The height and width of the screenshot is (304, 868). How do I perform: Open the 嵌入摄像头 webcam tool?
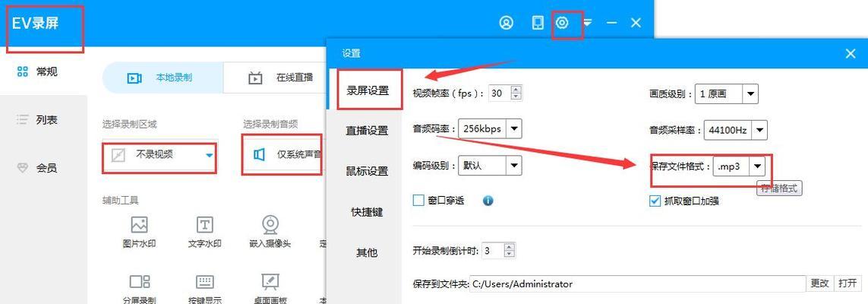pyautogui.click(x=270, y=232)
